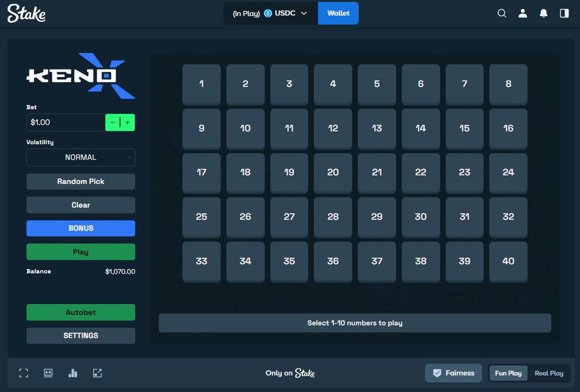Select Keno number 40 tile
The height and width of the screenshot is (392, 580).
[508, 262]
